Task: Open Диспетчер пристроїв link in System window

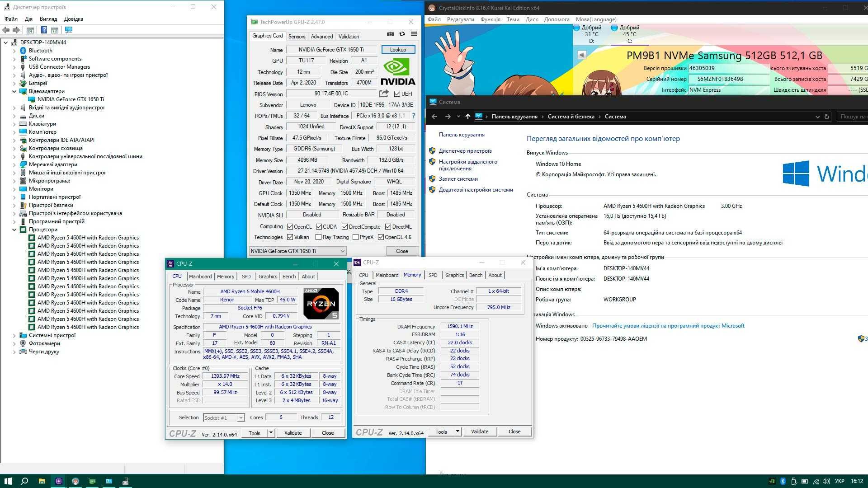Action: (x=465, y=151)
